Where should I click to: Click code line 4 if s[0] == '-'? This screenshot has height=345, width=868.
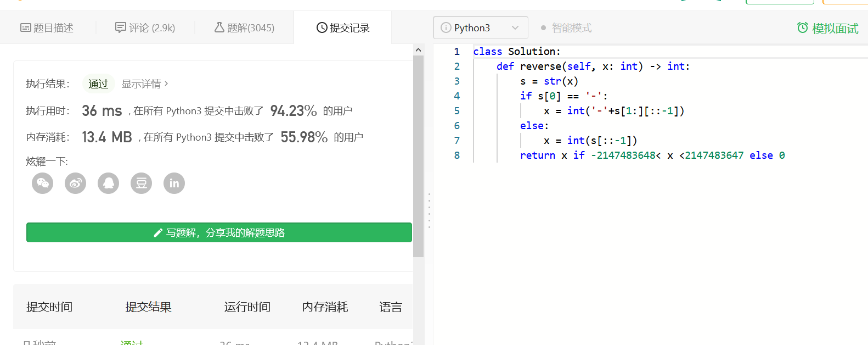[564, 96]
